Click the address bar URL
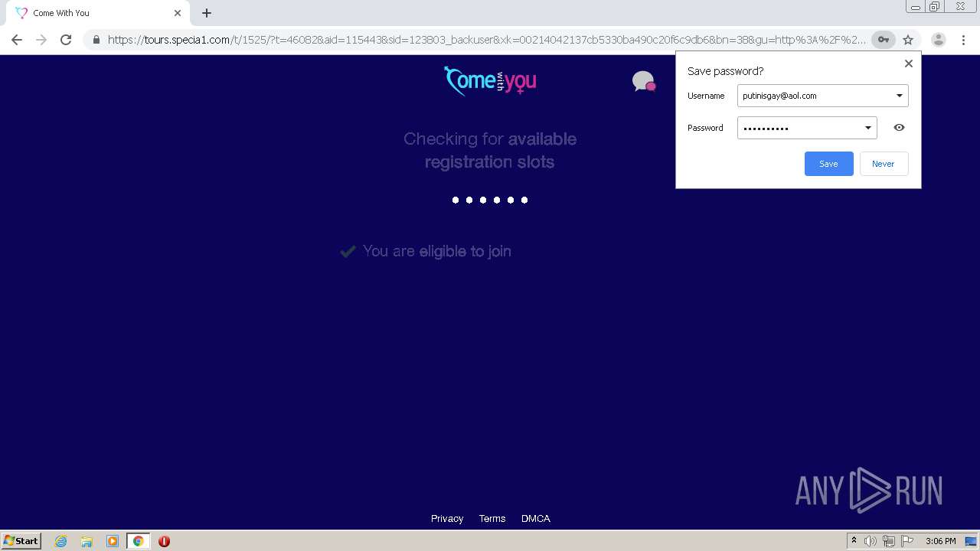Image resolution: width=980 pixels, height=551 pixels. tap(486, 40)
